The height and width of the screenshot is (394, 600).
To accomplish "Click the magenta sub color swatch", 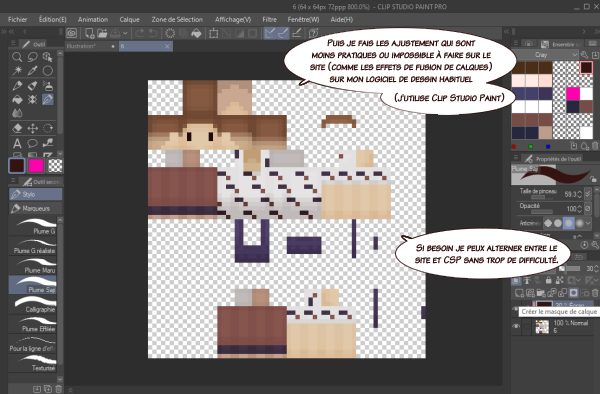I will (x=36, y=166).
